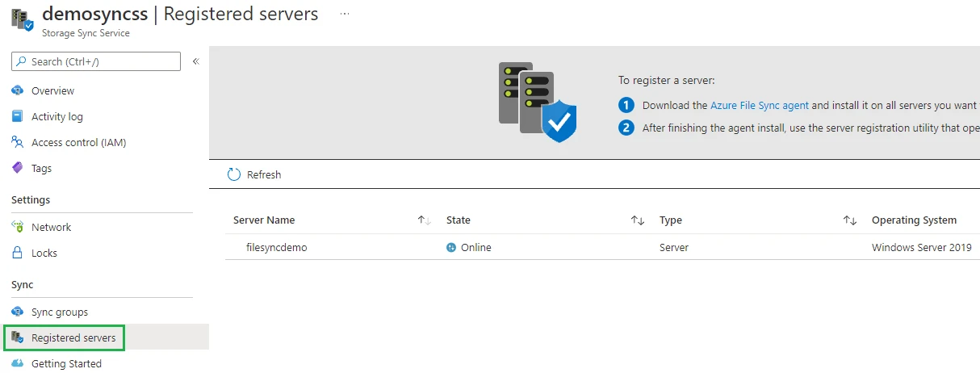Click the Server type cell
Viewport: 980px width, 373px height.
coord(674,248)
